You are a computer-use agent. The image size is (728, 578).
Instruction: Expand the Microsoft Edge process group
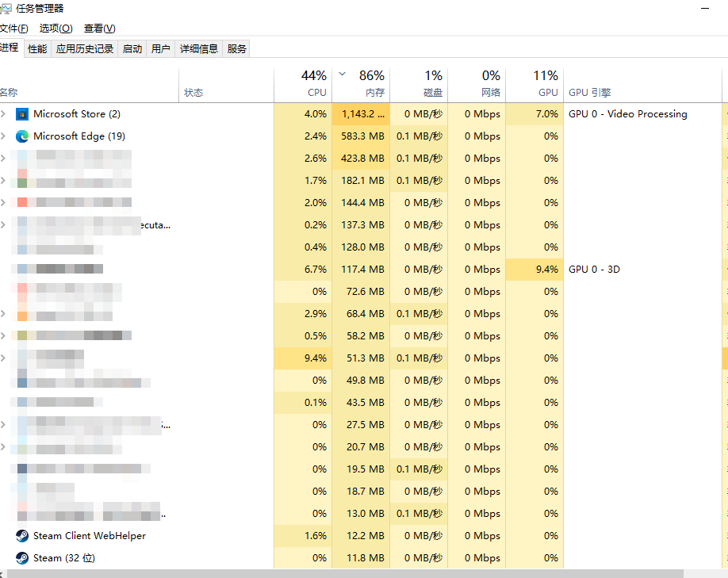click(5, 136)
